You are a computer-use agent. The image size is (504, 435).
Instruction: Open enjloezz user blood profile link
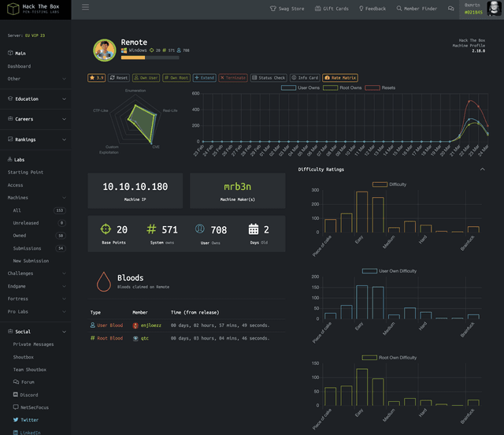(x=150, y=325)
